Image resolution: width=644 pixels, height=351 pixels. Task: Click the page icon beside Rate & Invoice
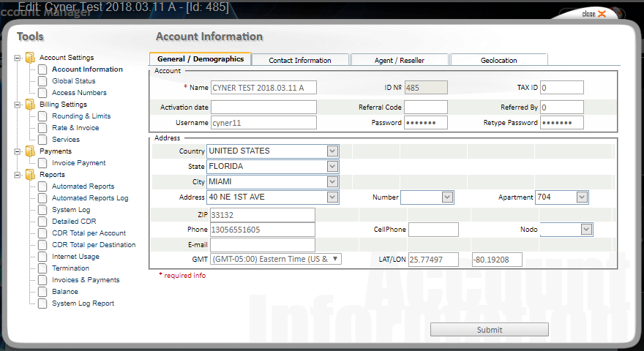coord(42,128)
